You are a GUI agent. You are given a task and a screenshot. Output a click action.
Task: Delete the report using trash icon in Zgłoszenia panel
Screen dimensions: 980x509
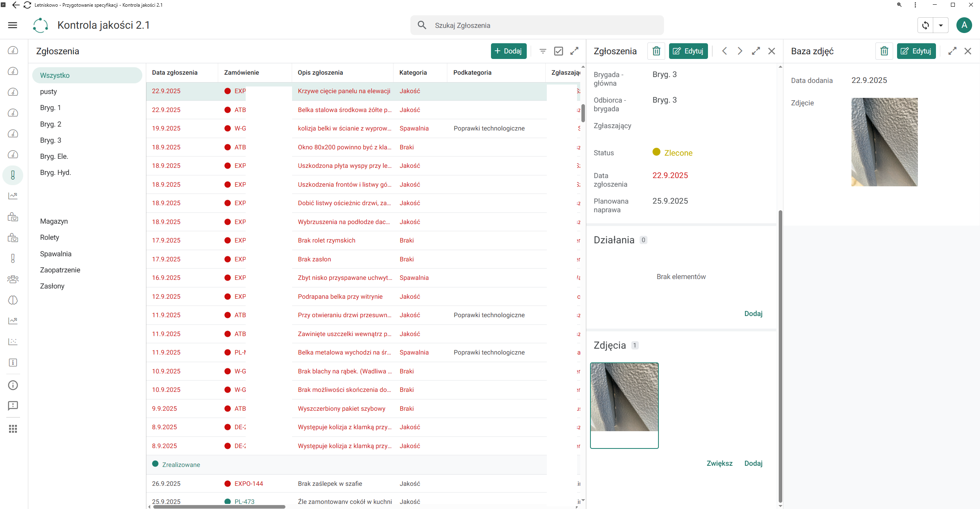coord(656,51)
